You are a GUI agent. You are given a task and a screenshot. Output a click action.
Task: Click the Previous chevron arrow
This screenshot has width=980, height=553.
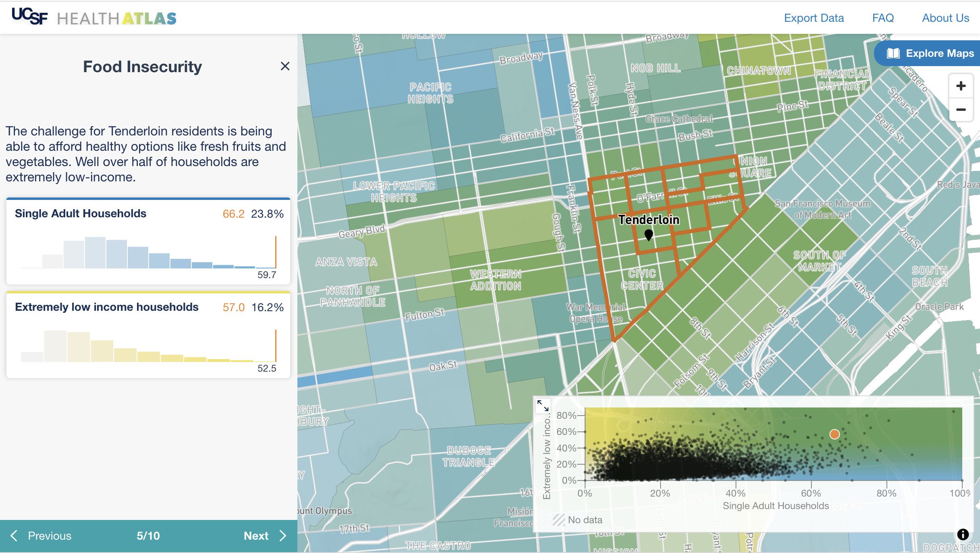[14, 536]
